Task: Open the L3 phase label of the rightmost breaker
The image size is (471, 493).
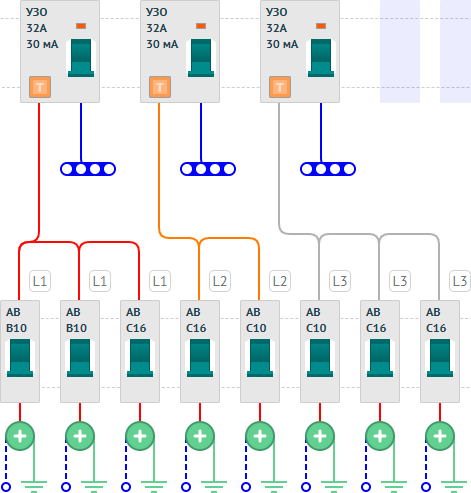Action: point(460,281)
